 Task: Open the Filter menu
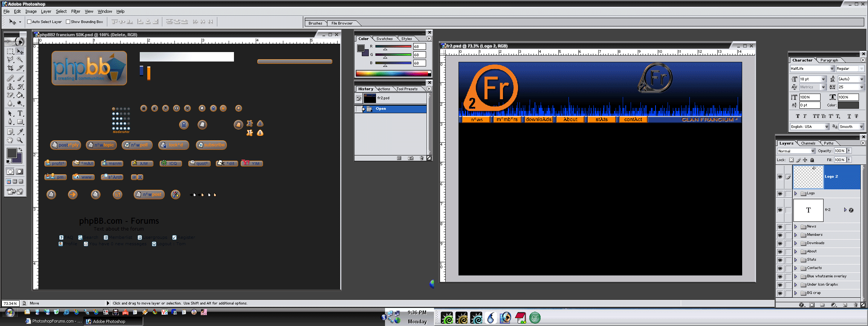[x=76, y=11]
